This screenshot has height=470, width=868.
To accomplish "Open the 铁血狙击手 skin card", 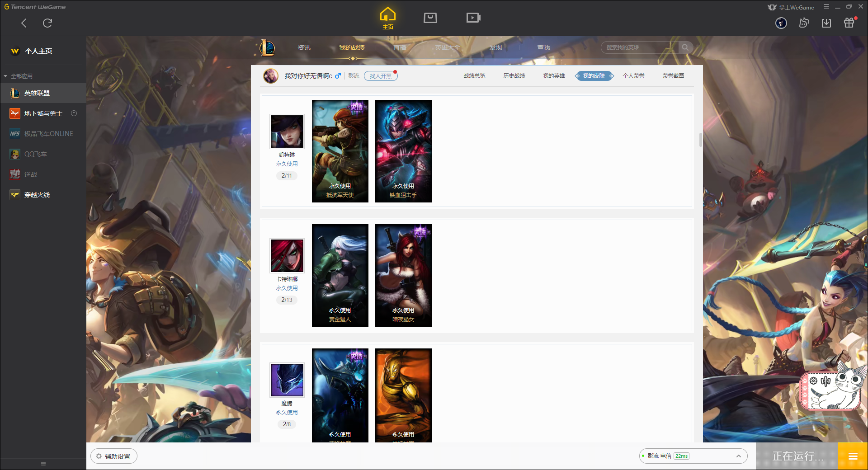I will (403, 151).
